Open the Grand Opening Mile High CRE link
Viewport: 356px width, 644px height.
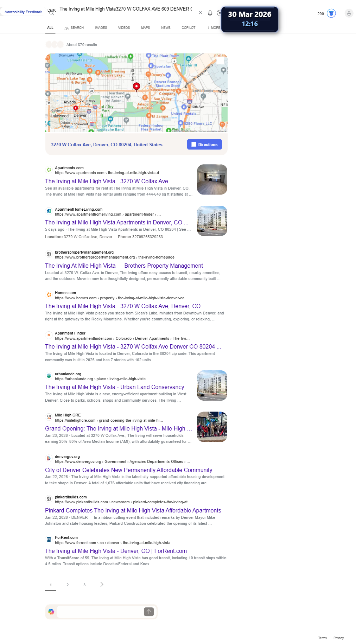119,428
